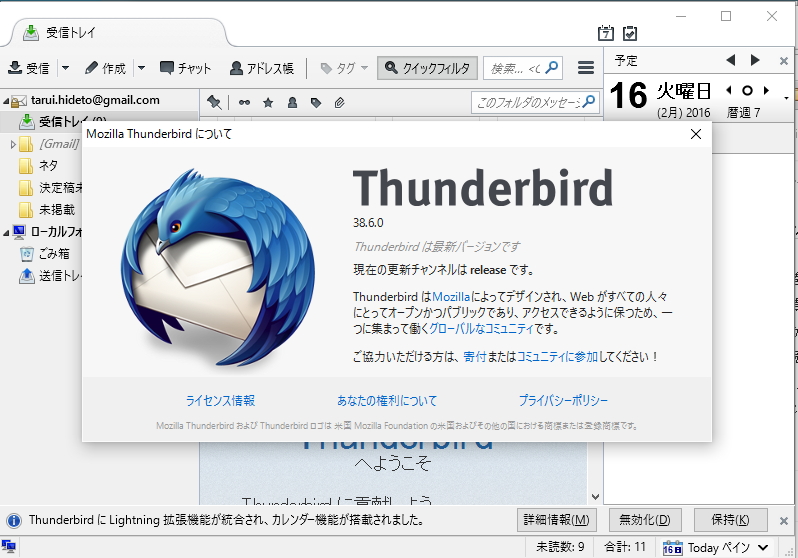The height and width of the screenshot is (558, 798).
Task: Click small previous-day arrow near 火曜日
Action: tap(729, 91)
